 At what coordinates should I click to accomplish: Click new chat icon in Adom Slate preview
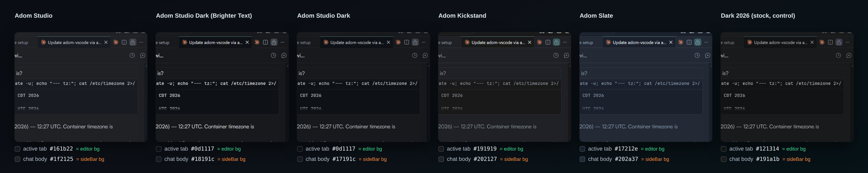point(707,55)
